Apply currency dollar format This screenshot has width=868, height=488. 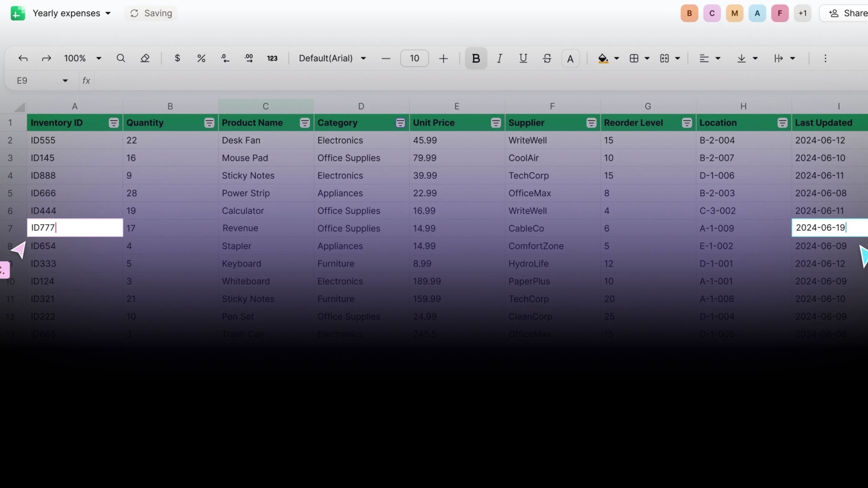[177, 58]
